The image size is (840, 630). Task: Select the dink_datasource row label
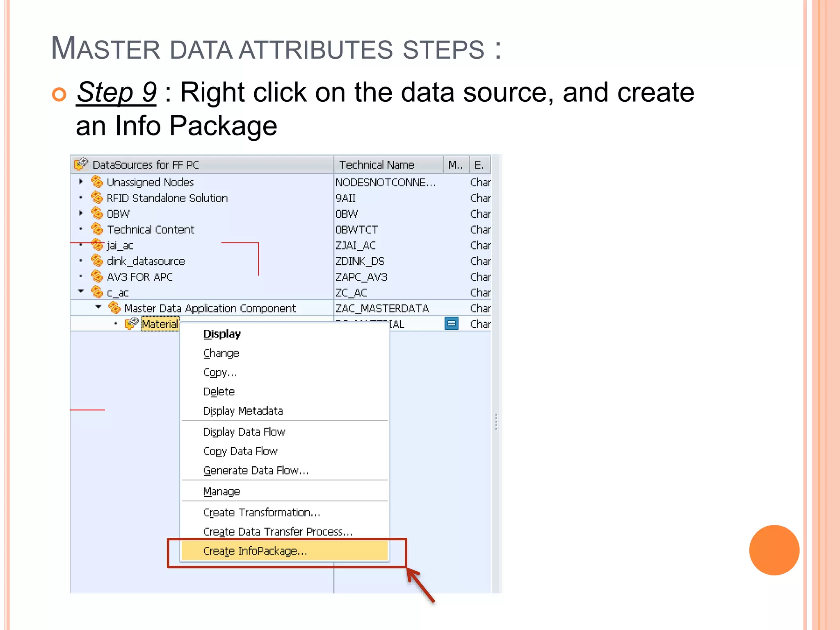tap(146, 261)
